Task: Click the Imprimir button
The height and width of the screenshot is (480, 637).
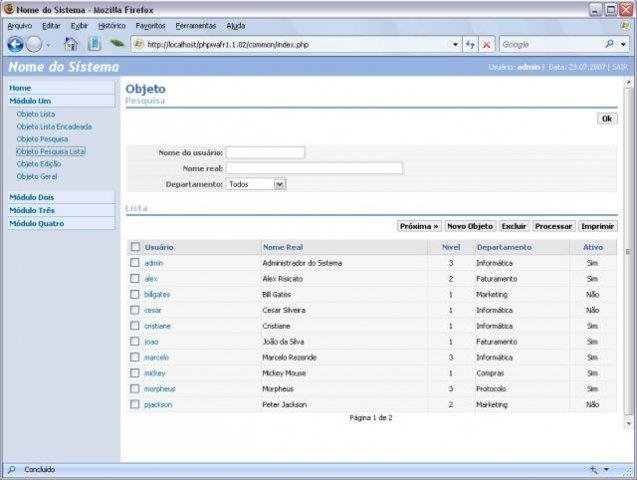Action: click(597, 226)
